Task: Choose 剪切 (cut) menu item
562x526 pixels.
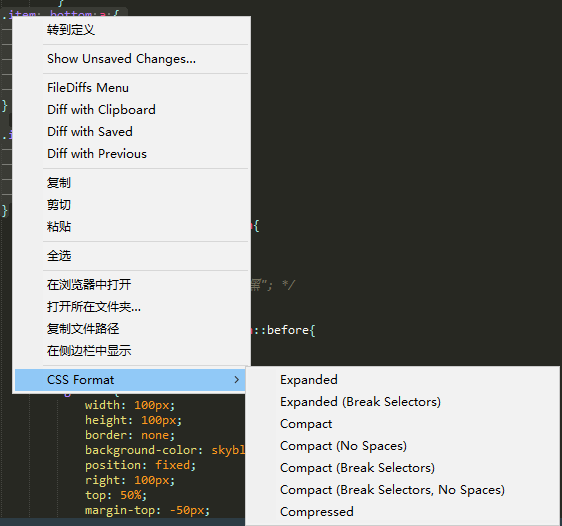Action: click(131, 205)
